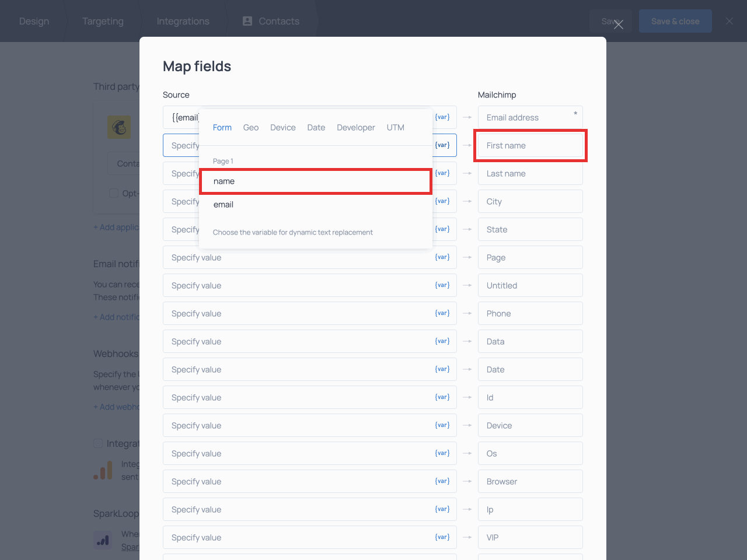Viewport: 747px width, 560px height.
Task: Click the {var} icon beside Email address
Action: (x=442, y=117)
